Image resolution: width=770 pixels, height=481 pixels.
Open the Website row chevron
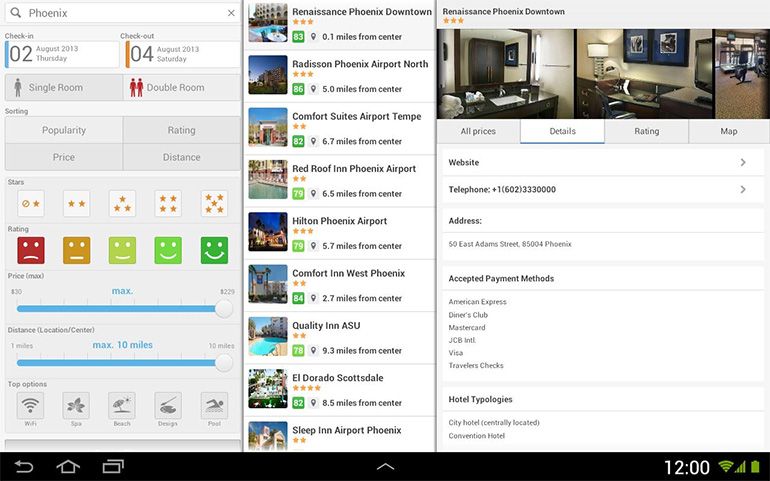pyautogui.click(x=742, y=162)
